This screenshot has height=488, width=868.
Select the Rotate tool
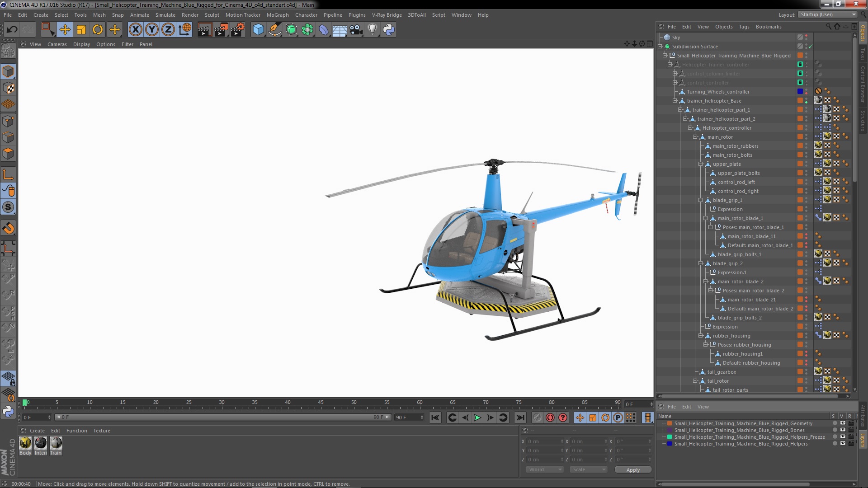[98, 30]
